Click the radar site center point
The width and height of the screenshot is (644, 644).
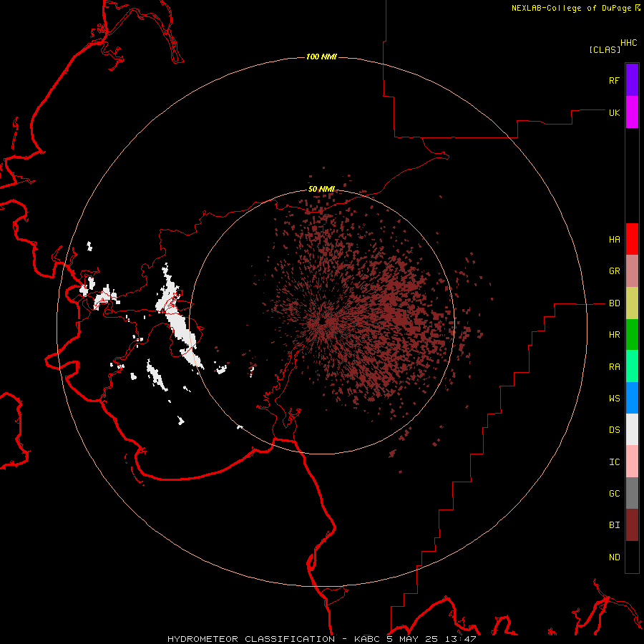point(322,321)
